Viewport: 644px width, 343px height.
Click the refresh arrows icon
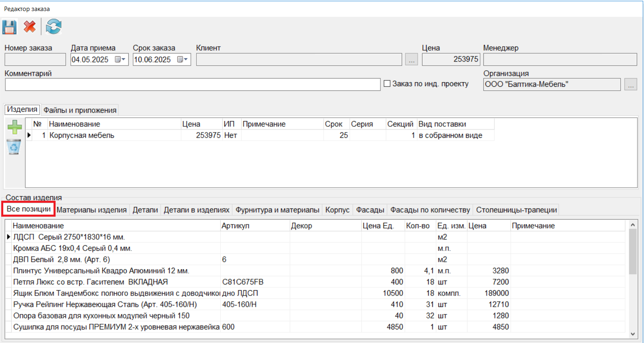pos(54,27)
